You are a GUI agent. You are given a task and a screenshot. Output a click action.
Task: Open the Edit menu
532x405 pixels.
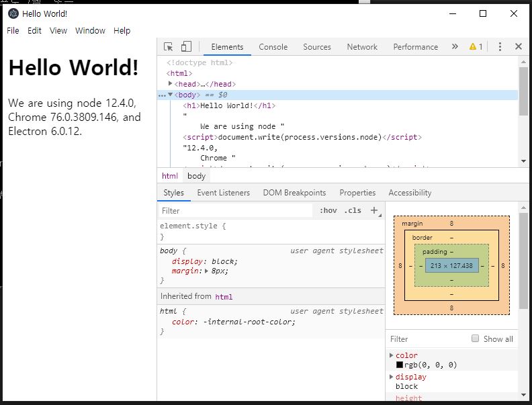(x=34, y=30)
